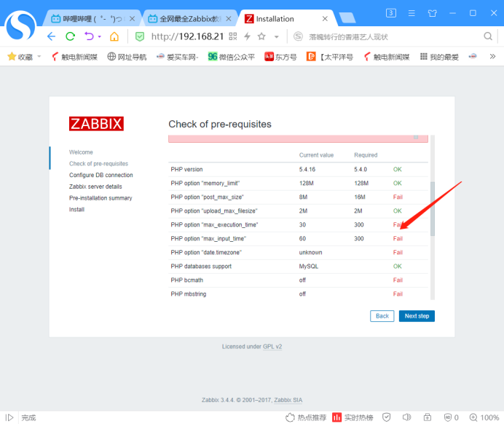Click the shirt skin icon
This screenshot has height=424, width=504.
433,13
